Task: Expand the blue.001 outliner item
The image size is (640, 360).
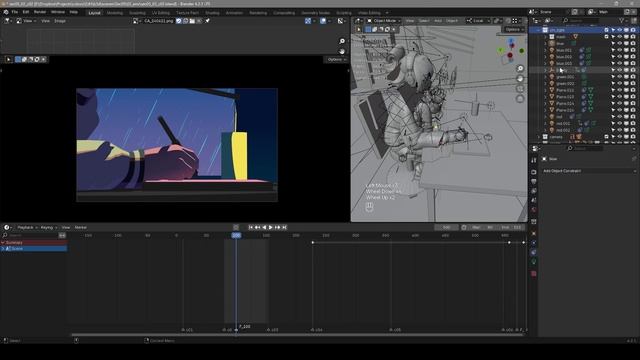Action: pyautogui.click(x=545, y=50)
